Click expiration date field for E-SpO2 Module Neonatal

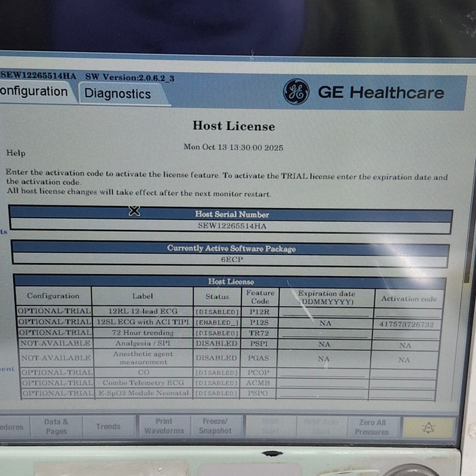pyautogui.click(x=322, y=394)
